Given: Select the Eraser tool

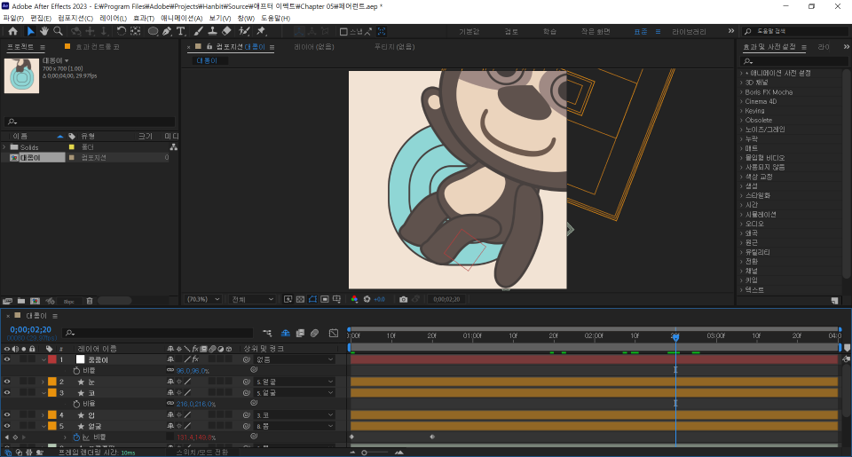Looking at the screenshot, I should (227, 32).
